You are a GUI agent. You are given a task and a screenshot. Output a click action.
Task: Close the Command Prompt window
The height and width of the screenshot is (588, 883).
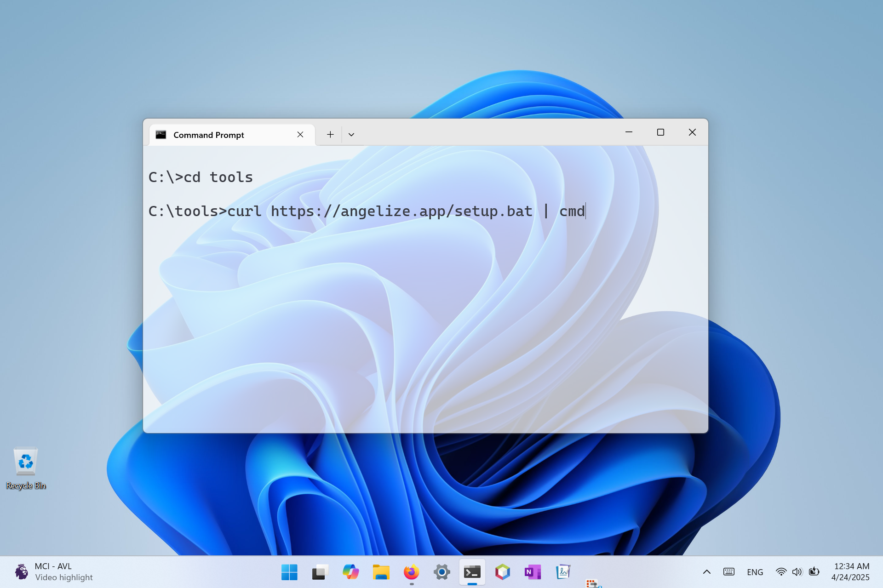pos(692,132)
